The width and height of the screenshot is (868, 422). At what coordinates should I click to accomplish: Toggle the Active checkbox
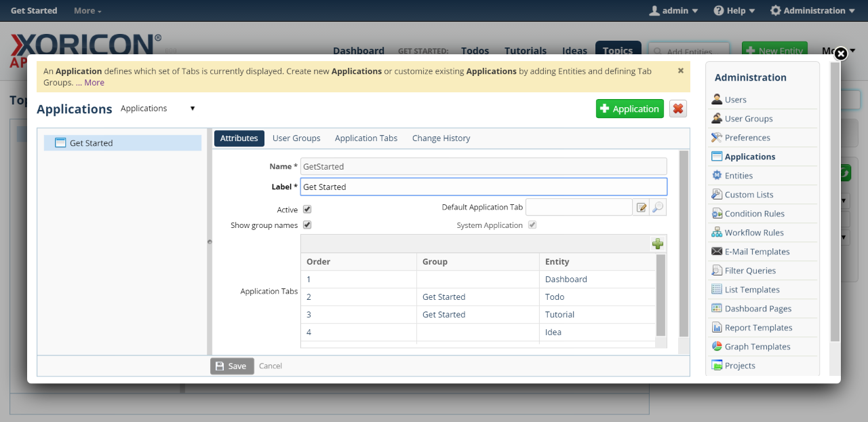click(307, 210)
